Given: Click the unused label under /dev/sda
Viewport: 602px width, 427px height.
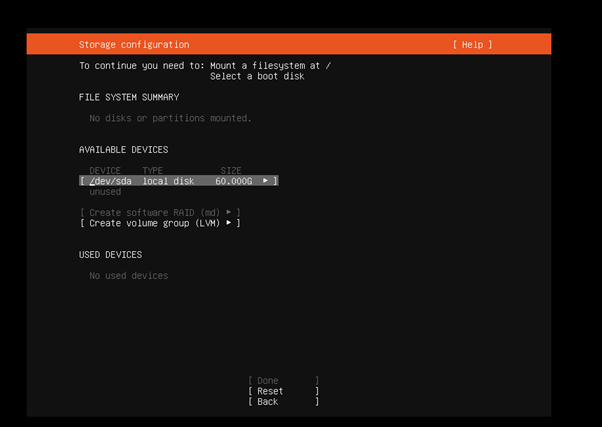Looking at the screenshot, I should [105, 192].
